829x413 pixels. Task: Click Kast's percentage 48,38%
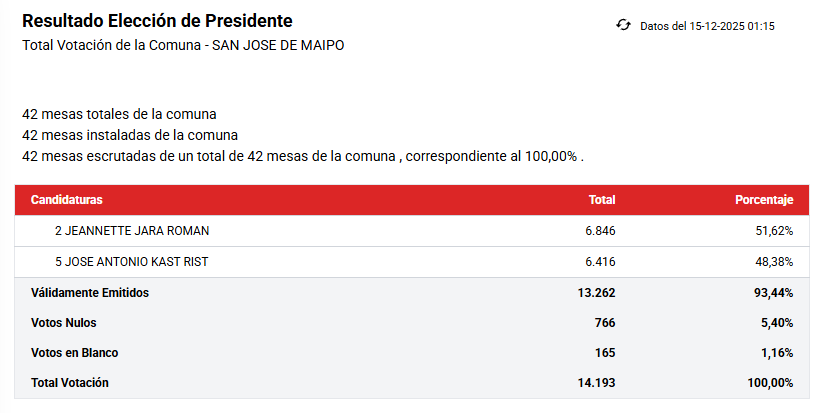pyautogui.click(x=774, y=262)
